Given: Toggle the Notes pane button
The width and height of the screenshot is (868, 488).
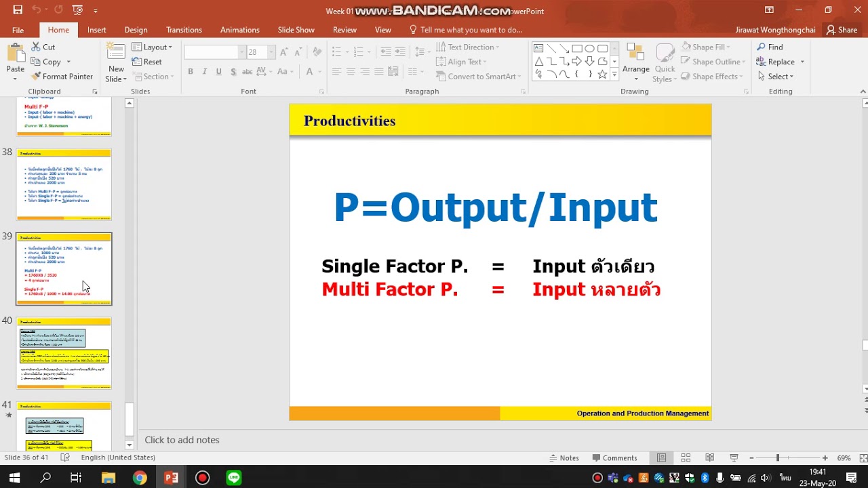Looking at the screenshot, I should [x=564, y=458].
